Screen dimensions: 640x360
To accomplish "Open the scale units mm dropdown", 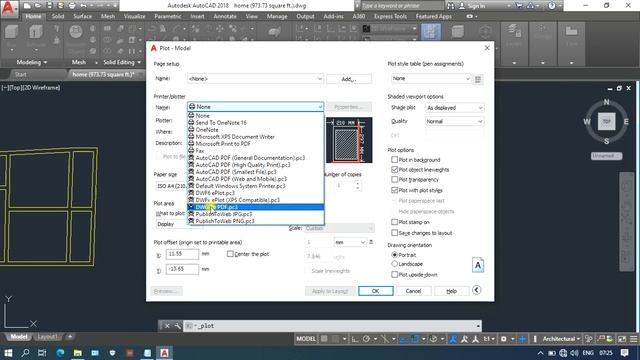I will click(350, 242).
